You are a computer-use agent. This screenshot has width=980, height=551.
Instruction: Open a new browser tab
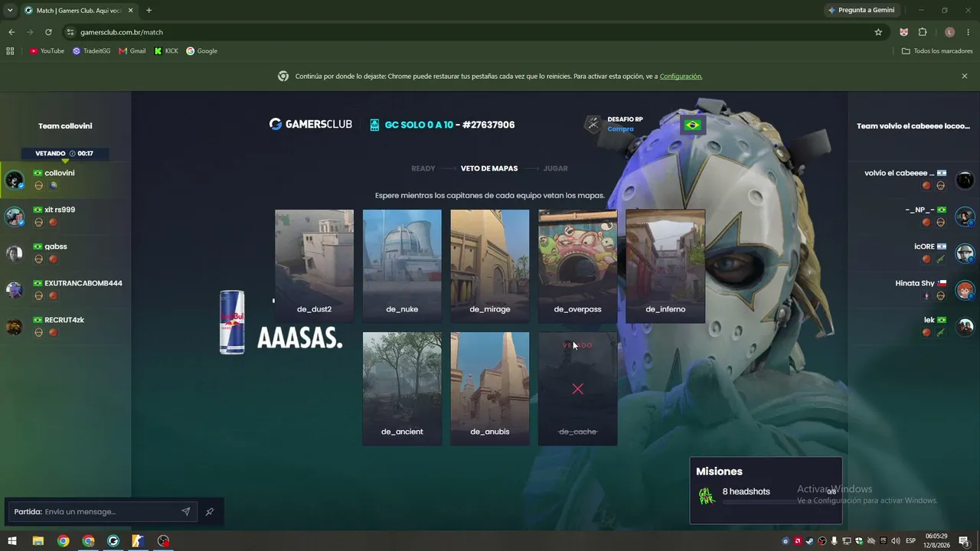tap(149, 11)
